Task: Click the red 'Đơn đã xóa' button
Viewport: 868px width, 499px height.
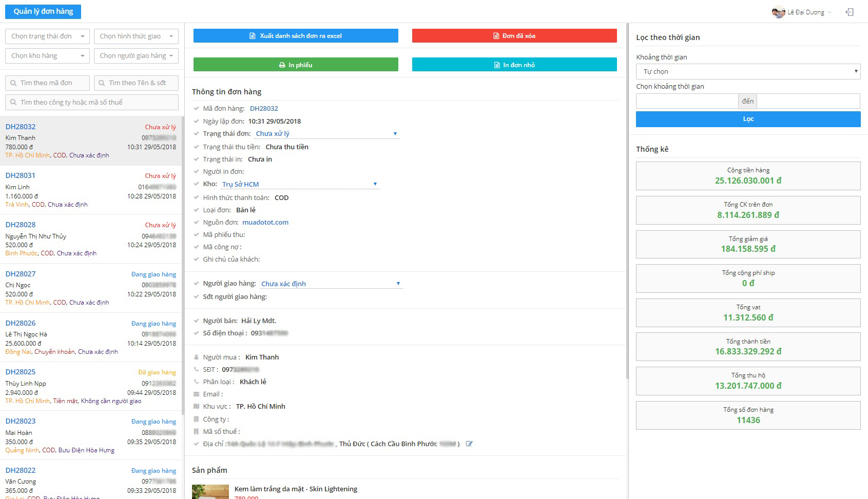Action: pos(514,36)
